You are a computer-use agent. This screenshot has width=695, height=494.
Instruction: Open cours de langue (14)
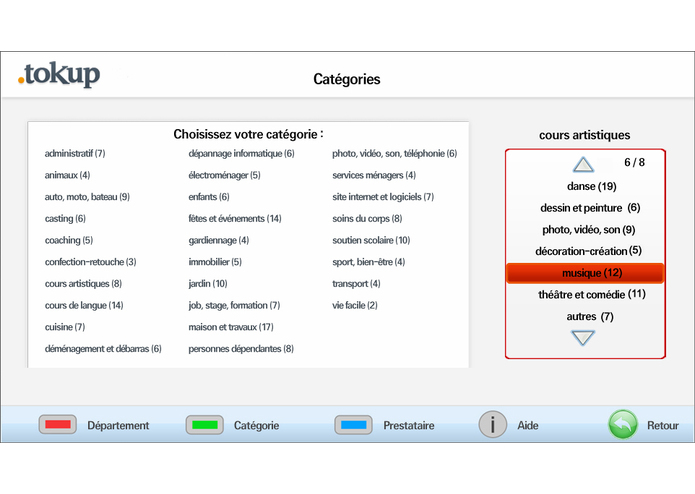pyautogui.click(x=84, y=305)
